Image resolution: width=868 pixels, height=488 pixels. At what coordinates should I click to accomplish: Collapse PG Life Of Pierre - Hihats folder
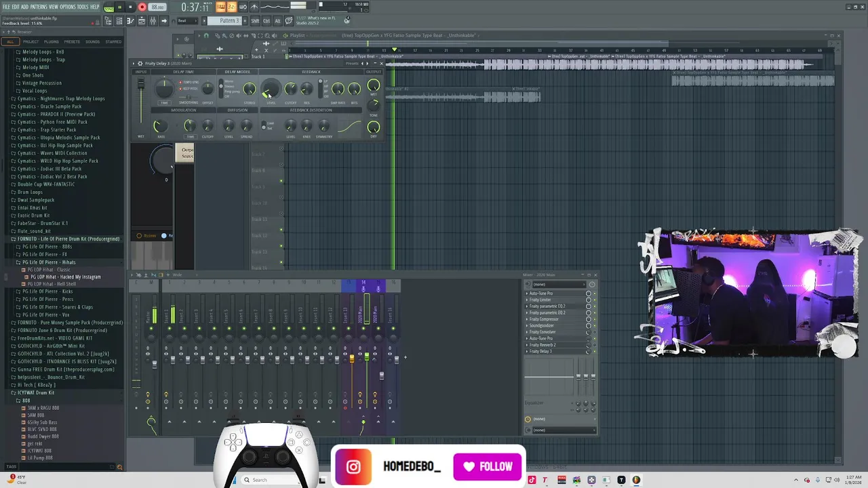(x=46, y=262)
